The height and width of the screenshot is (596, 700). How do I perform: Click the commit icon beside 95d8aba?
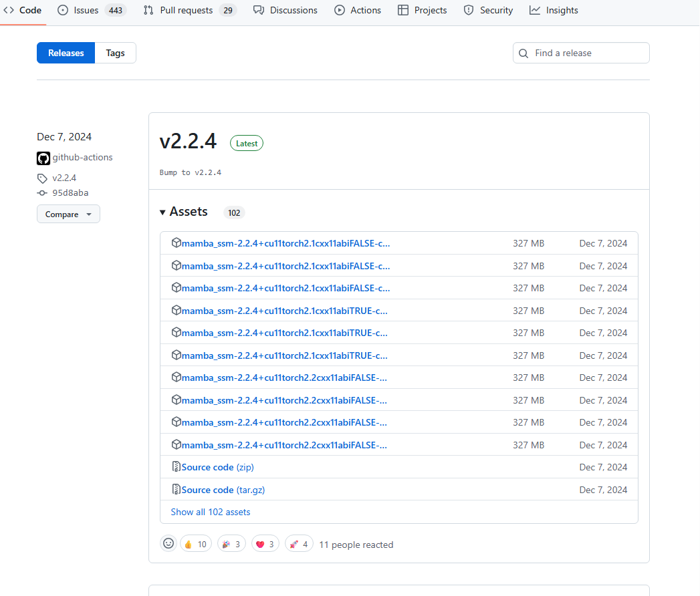(x=42, y=192)
